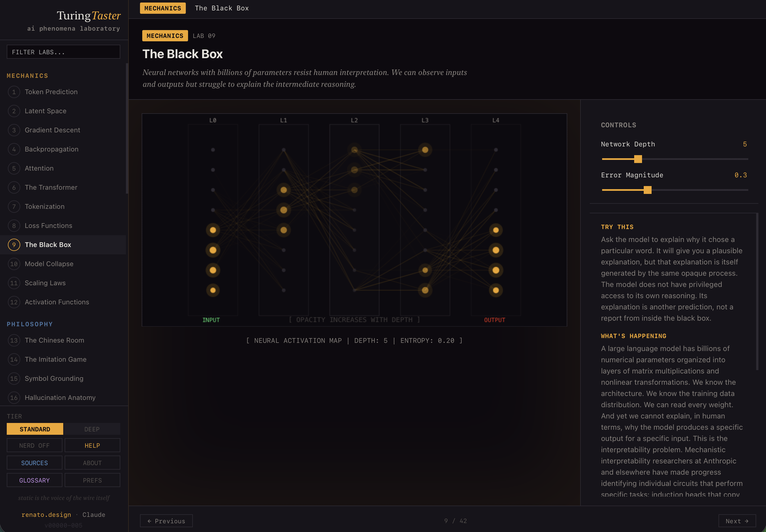Click the number 5 badge beside Attention
The width and height of the screenshot is (766, 532).
(14, 168)
